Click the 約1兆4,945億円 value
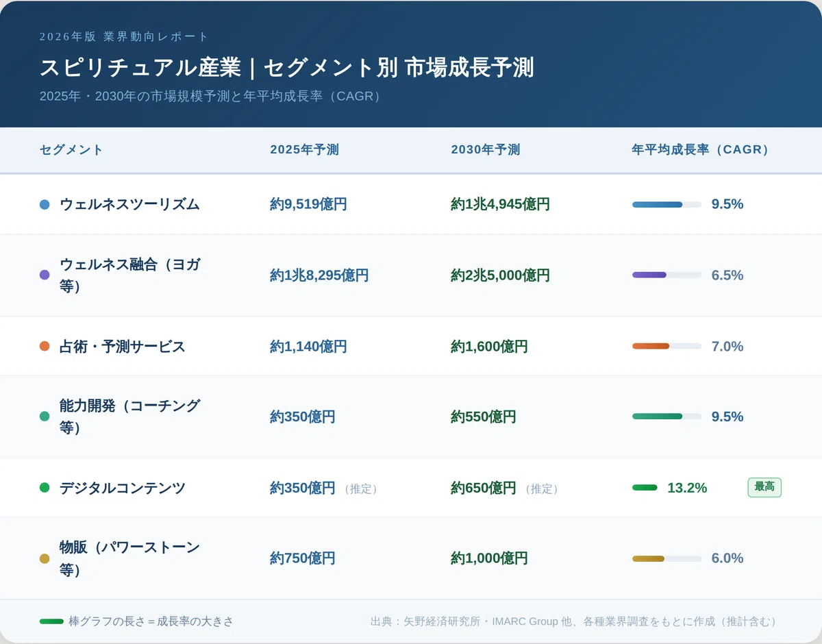Screen dimensions: 822x644 click(x=500, y=204)
